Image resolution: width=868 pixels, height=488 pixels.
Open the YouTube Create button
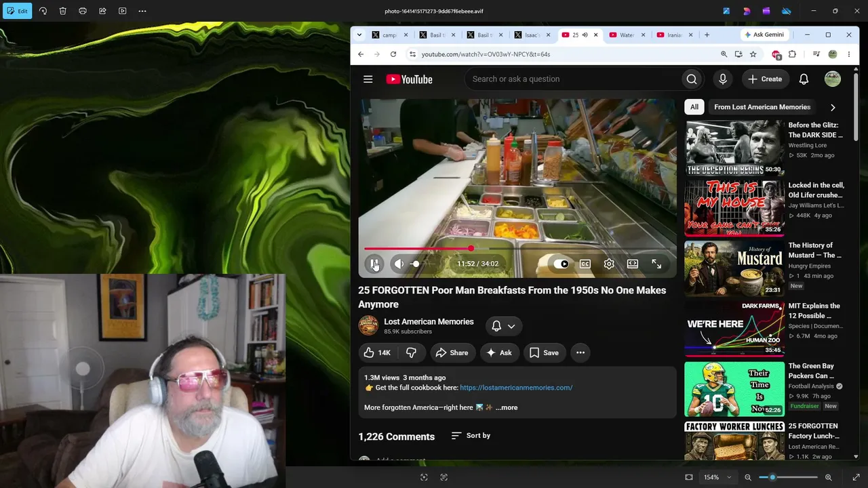pos(765,79)
